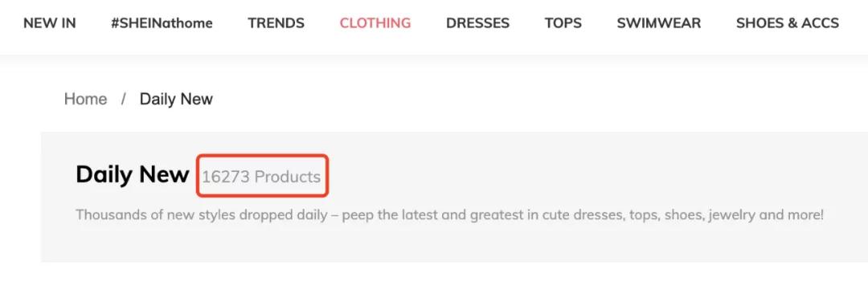The height and width of the screenshot is (289, 868).
Task: Click the bold Daily New heading
Action: pyautogui.click(x=133, y=175)
